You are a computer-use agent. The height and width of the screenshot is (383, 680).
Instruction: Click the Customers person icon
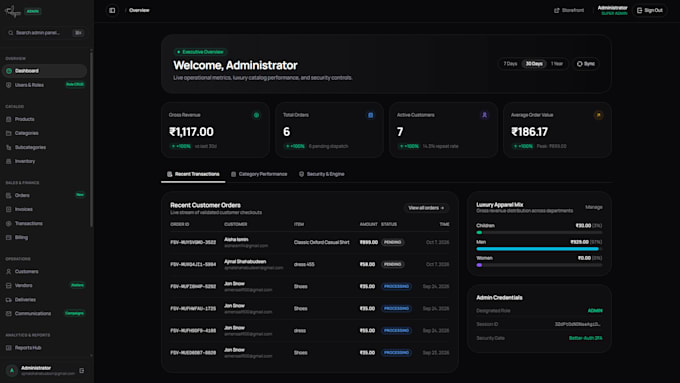(9, 272)
